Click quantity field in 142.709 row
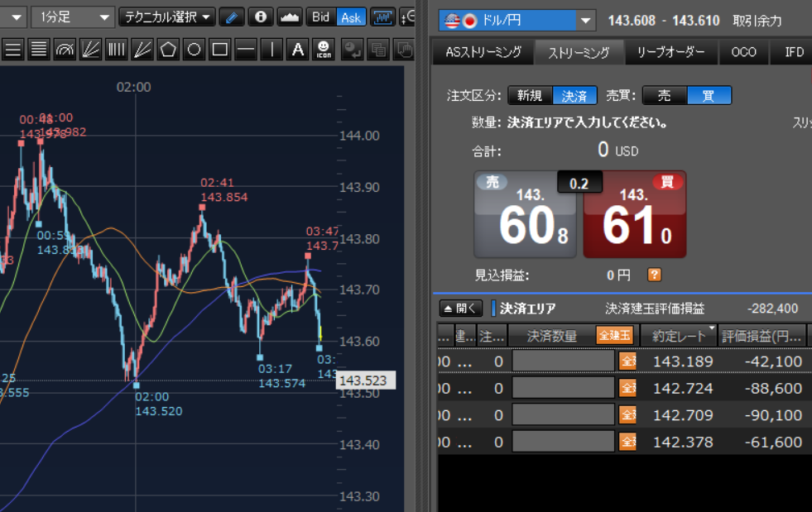 tap(564, 415)
